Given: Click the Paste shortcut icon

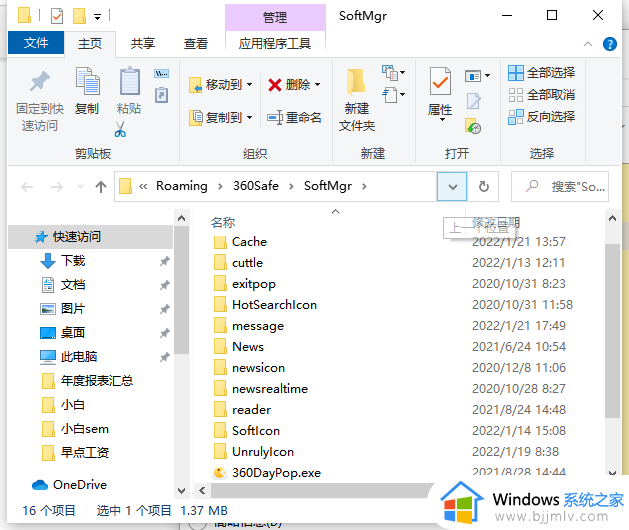Looking at the screenshot, I should pyautogui.click(x=161, y=95).
